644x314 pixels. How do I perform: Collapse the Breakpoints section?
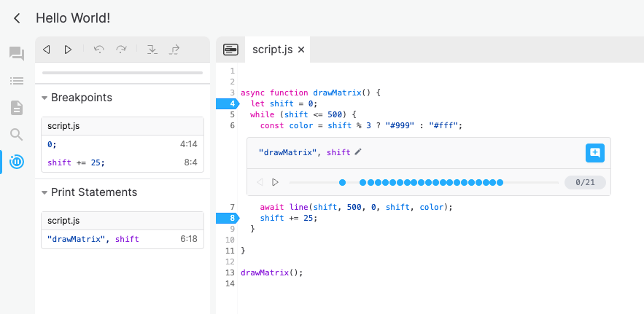coord(44,98)
